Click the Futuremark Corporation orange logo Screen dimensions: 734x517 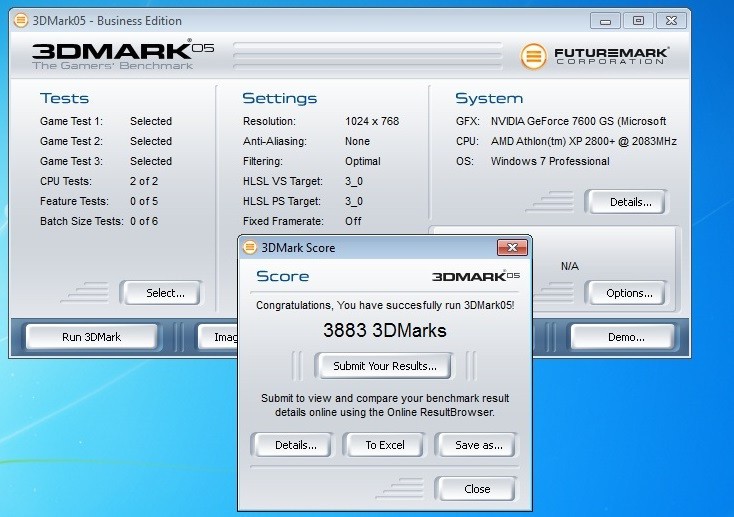(x=533, y=56)
